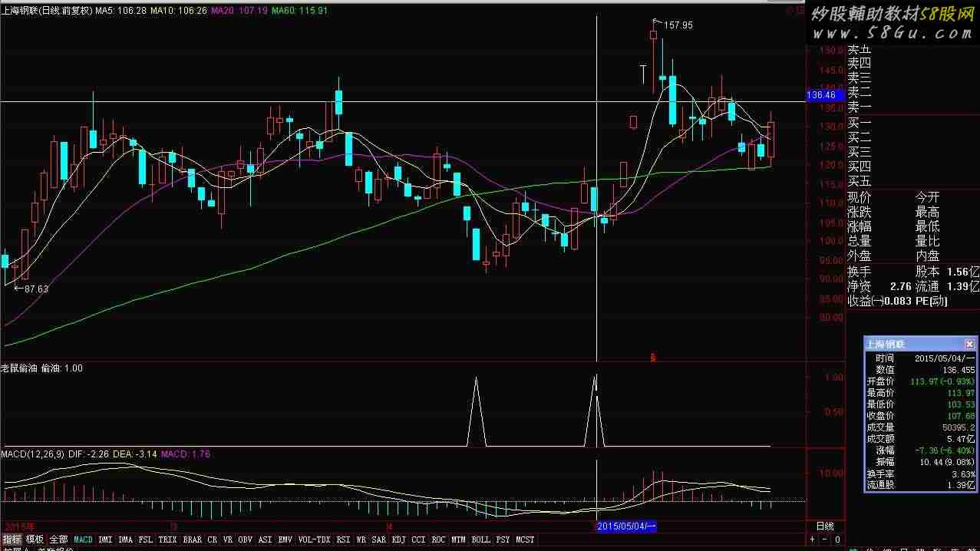Switch indicator to ROC
This screenshot has height=551, width=980.
438,539
